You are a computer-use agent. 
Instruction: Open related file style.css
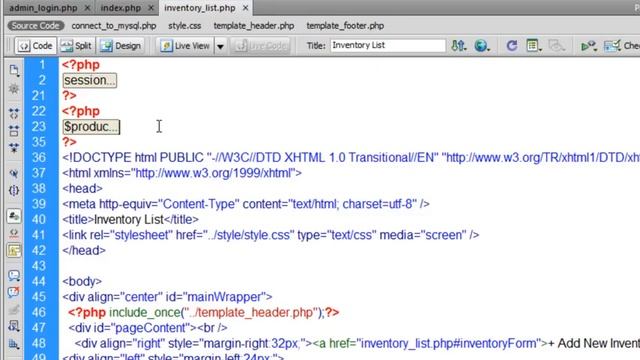click(x=184, y=26)
